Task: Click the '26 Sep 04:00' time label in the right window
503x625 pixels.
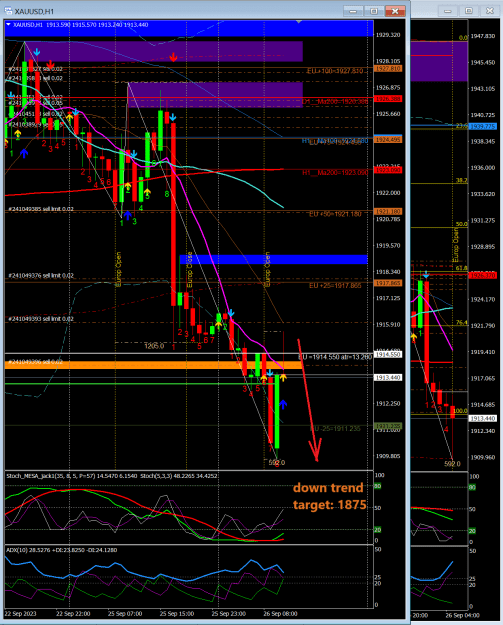Action: point(462,615)
